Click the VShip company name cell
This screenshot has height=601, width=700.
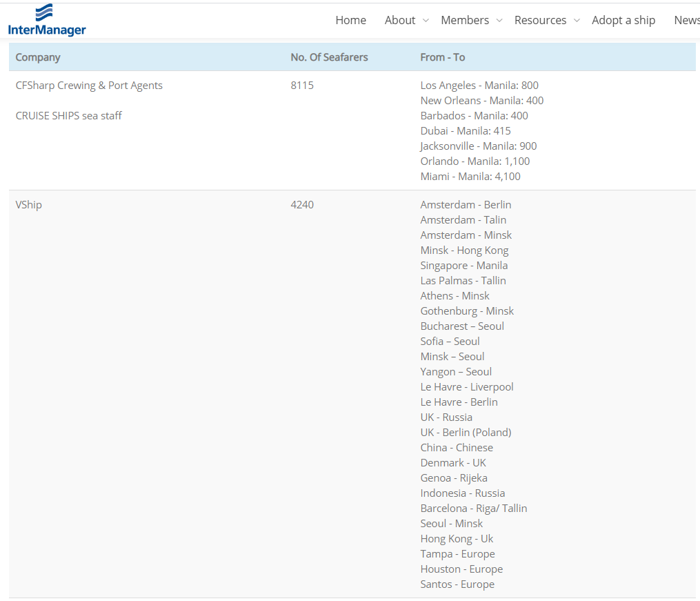(x=29, y=205)
